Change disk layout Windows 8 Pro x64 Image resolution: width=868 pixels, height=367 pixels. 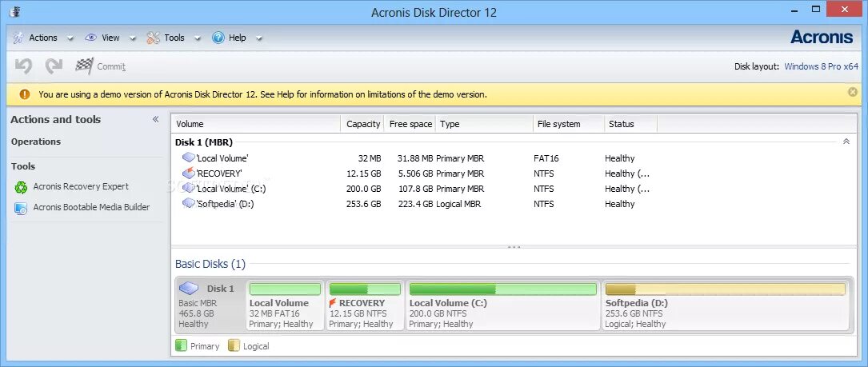click(821, 66)
